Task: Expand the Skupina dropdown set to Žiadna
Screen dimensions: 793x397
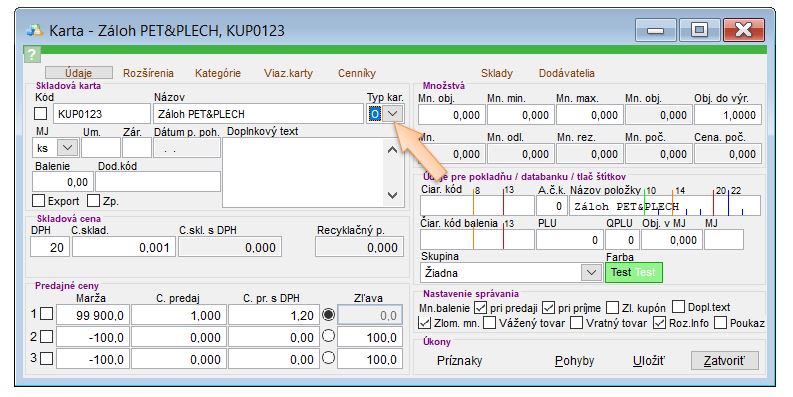Action: [591, 273]
